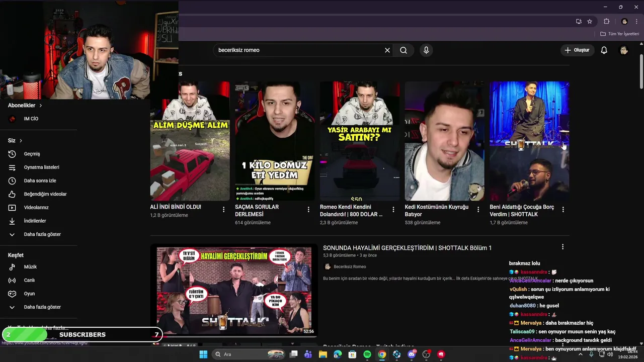
Task: Open Spotify from the taskbar
Action: (x=367, y=354)
